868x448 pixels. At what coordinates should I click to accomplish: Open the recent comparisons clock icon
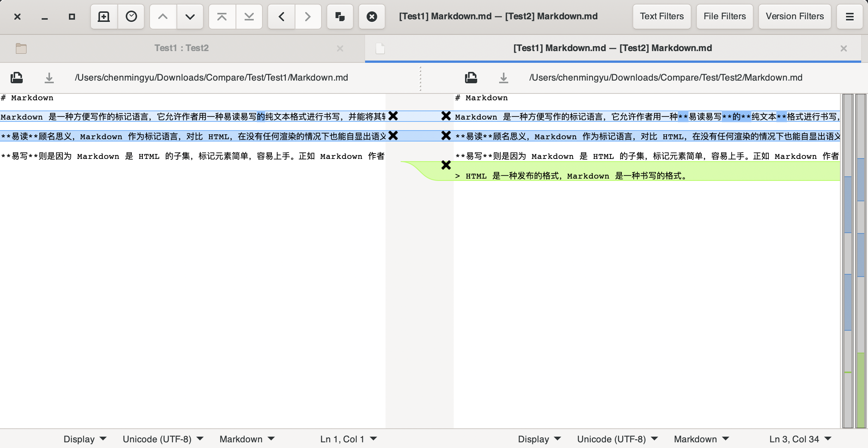131,17
